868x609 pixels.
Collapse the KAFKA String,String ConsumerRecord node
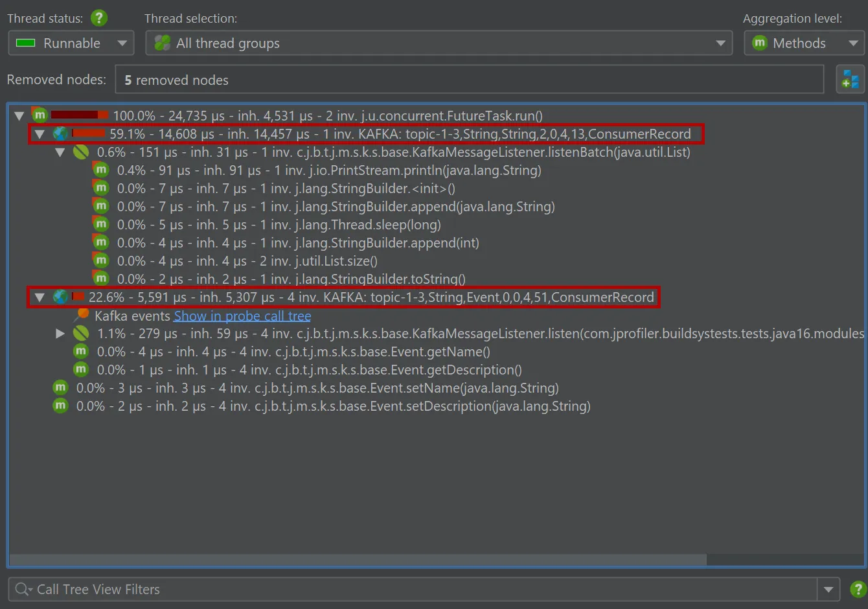point(40,134)
